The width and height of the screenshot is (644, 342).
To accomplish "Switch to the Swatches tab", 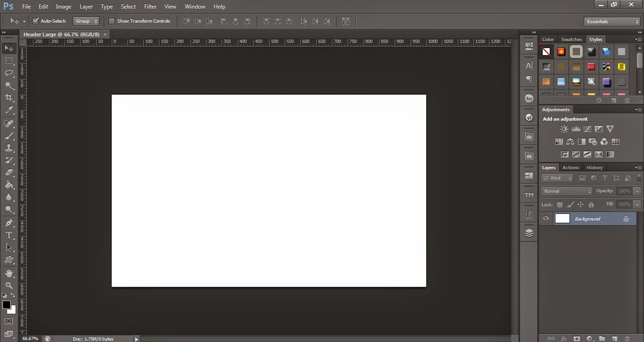I will pos(571,39).
